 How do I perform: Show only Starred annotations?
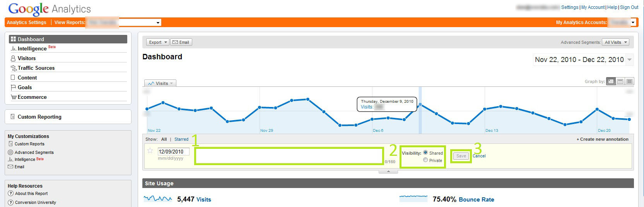tap(181, 139)
